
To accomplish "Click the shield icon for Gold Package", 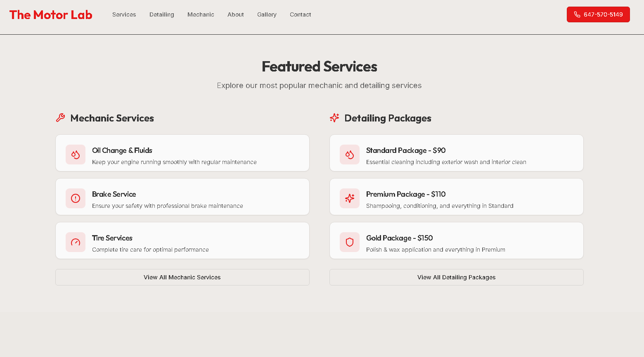I will pos(350,242).
